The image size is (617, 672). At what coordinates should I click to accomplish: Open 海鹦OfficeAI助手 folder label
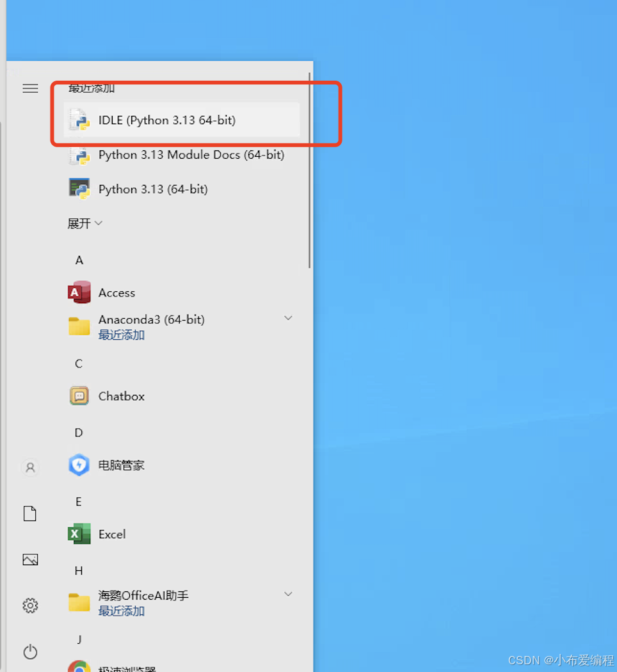(x=143, y=596)
